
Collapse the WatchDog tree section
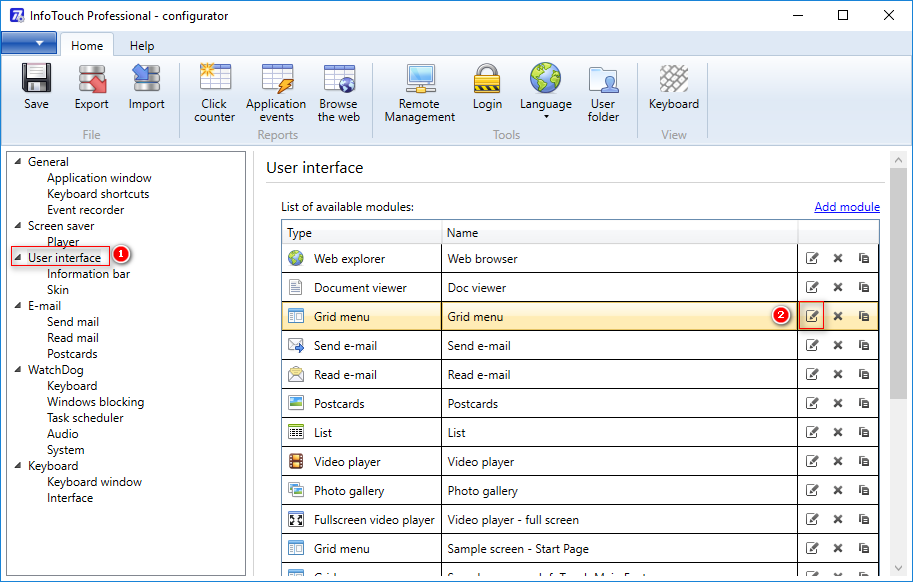[x=19, y=370]
